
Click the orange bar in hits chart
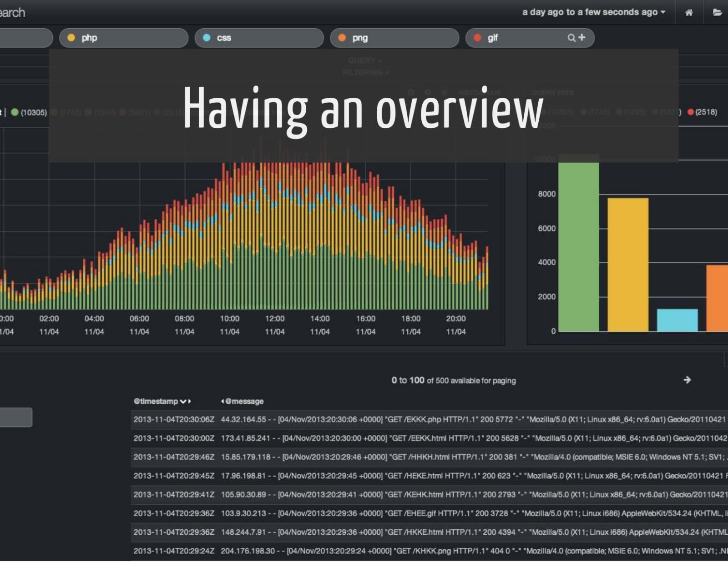point(717,298)
